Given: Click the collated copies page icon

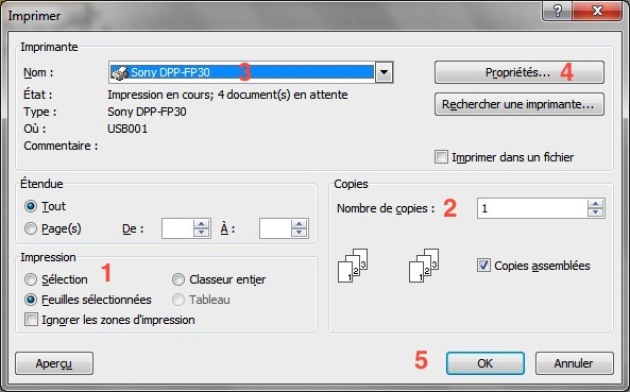Looking at the screenshot, I should pyautogui.click(x=353, y=265).
